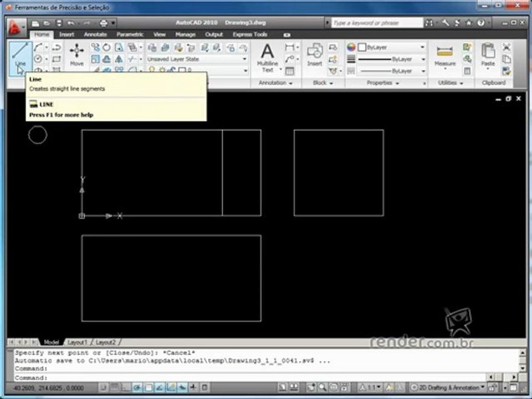Expand the Block panel
This screenshot has width=532, height=399.
[323, 83]
